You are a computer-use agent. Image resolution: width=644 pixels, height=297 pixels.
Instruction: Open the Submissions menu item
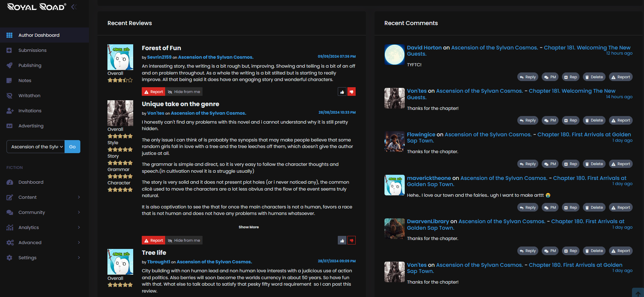point(32,50)
